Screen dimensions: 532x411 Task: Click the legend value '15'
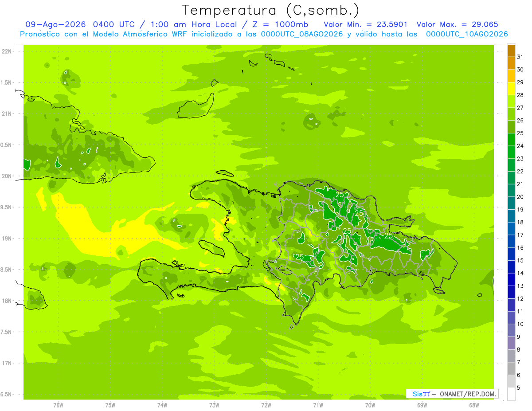[520, 260]
